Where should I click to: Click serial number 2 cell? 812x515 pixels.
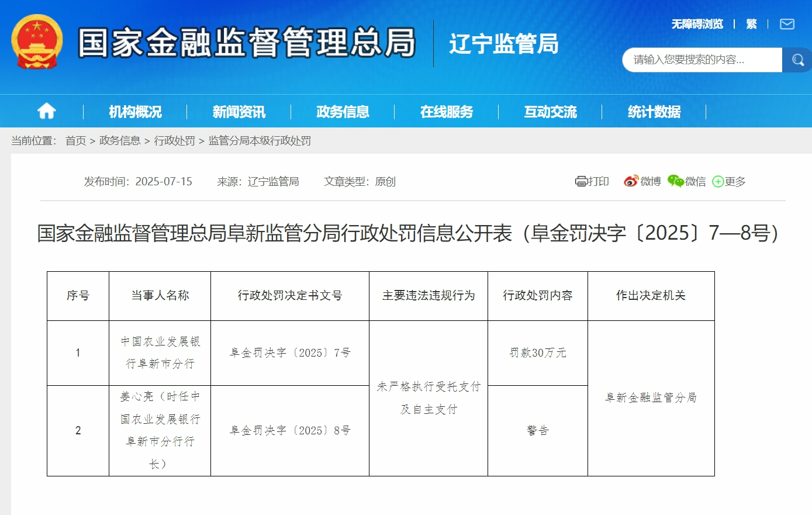pyautogui.click(x=78, y=431)
